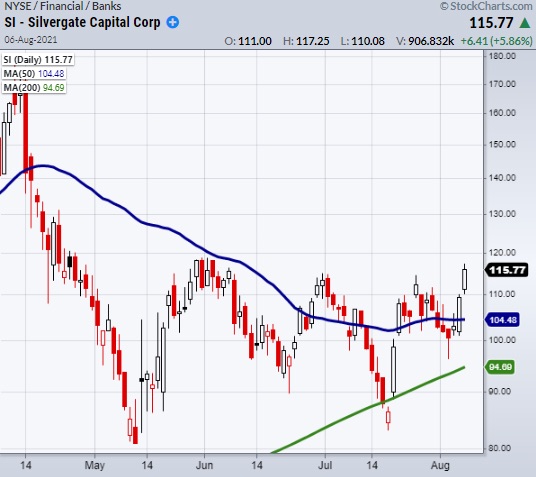
Task: Click the 130.00 price axis label
Action: pyautogui.click(x=502, y=214)
